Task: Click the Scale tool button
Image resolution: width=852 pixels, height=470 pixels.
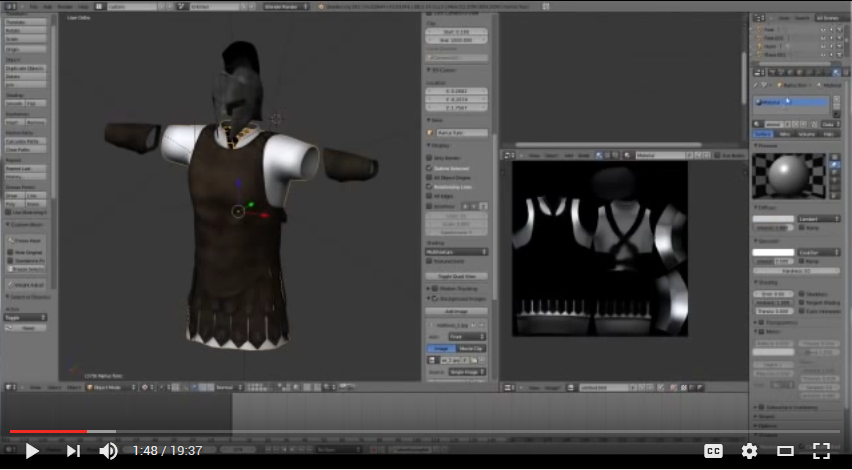Action: pos(26,39)
